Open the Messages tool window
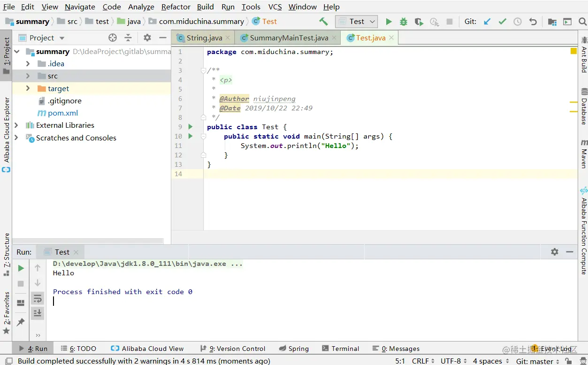588x365 pixels. coord(396,349)
